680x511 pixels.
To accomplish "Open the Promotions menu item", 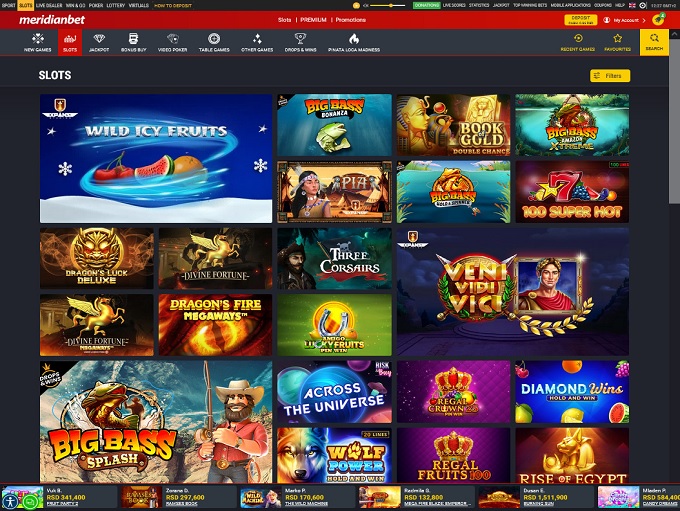I will coord(350,20).
